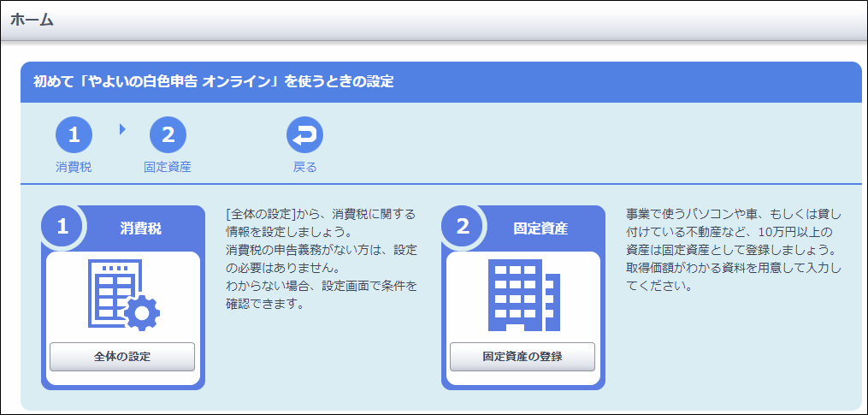
Task: Select the 消費税 label under step 1
Action: click(x=74, y=167)
